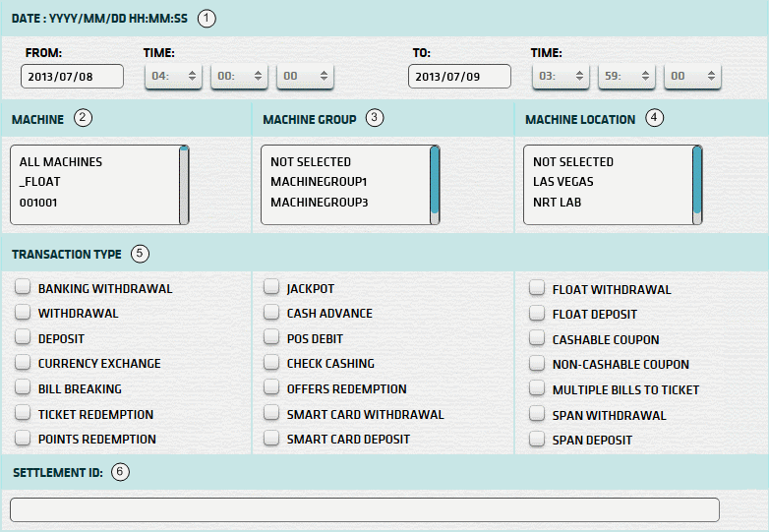The width and height of the screenshot is (769, 532).
Task: Check the JACKPOT transaction type
Action: (270, 288)
